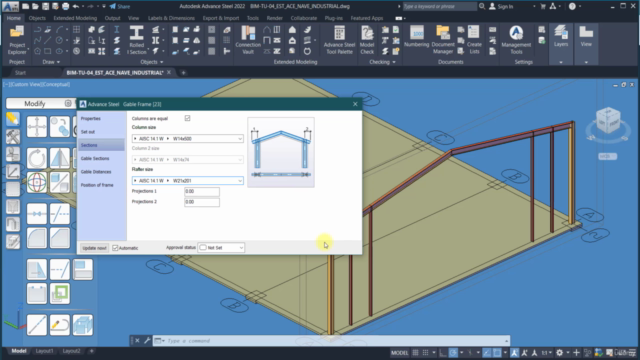
Task: Click the Share button in title bar
Action: pyautogui.click(x=120, y=6)
